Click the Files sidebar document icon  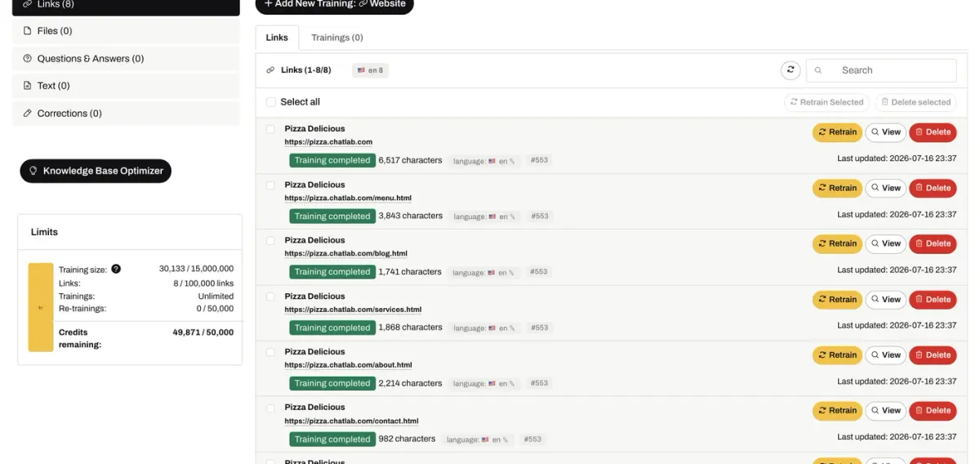click(28, 31)
